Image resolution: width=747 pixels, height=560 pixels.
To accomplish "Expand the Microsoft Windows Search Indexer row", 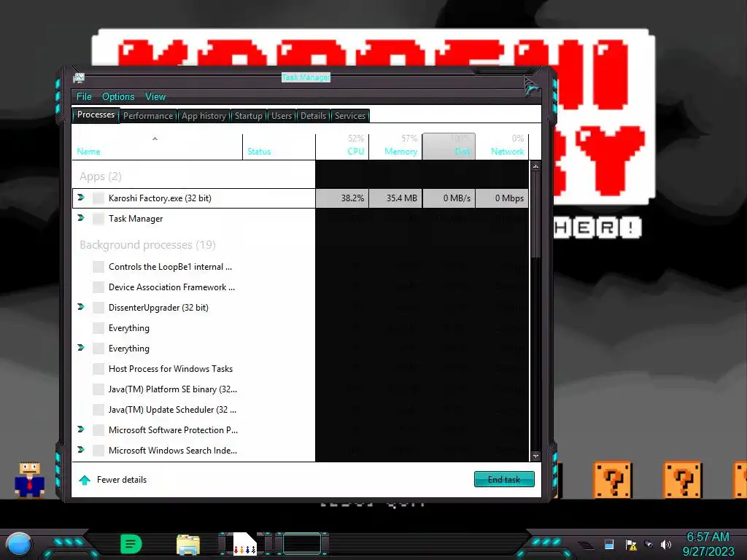I will [81, 449].
